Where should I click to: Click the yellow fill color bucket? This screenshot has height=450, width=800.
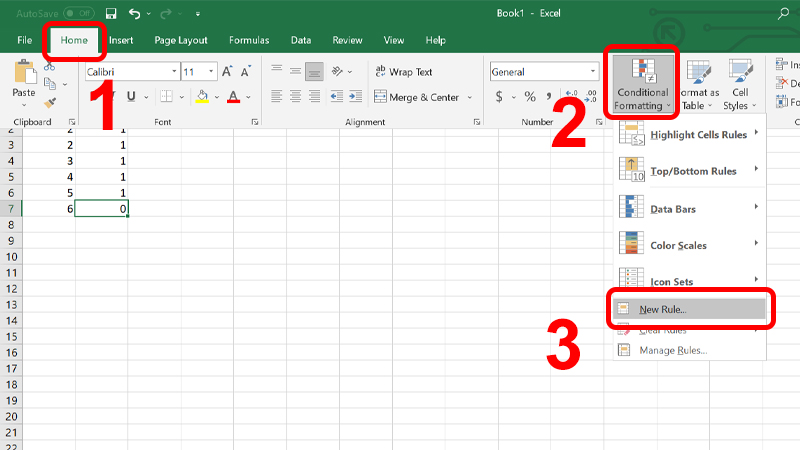(203, 97)
